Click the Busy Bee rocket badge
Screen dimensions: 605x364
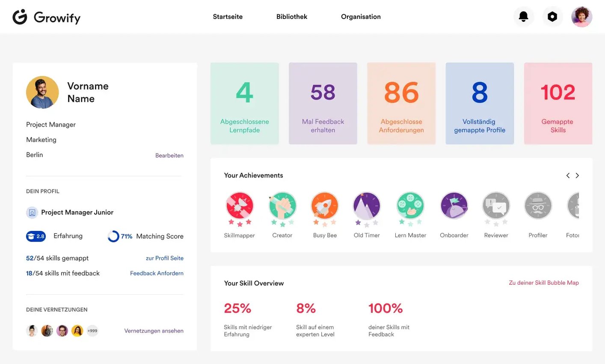325,206
